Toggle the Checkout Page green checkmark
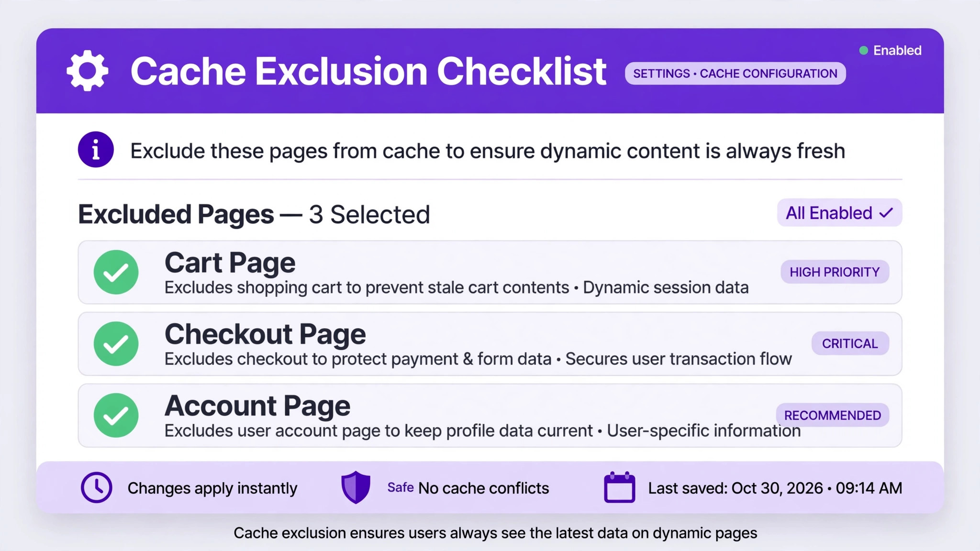 [116, 343]
